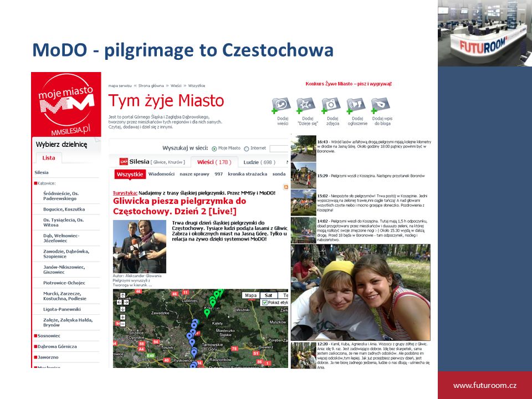
Task: Select the kronika strażacka filter
Action: pyautogui.click(x=247, y=174)
